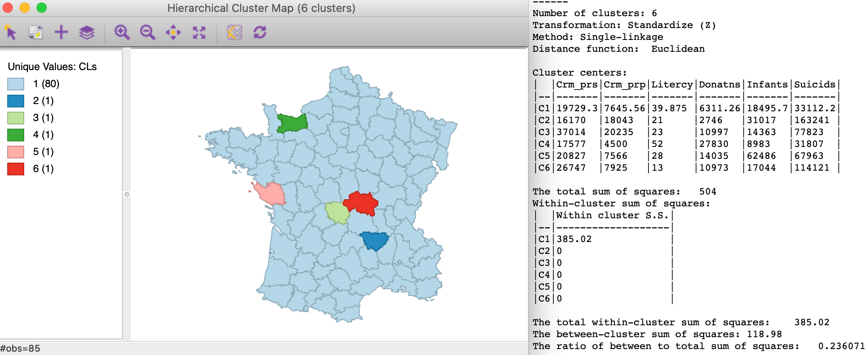Click the Litercy column header
The height and width of the screenshot is (355, 868).
pos(672,85)
